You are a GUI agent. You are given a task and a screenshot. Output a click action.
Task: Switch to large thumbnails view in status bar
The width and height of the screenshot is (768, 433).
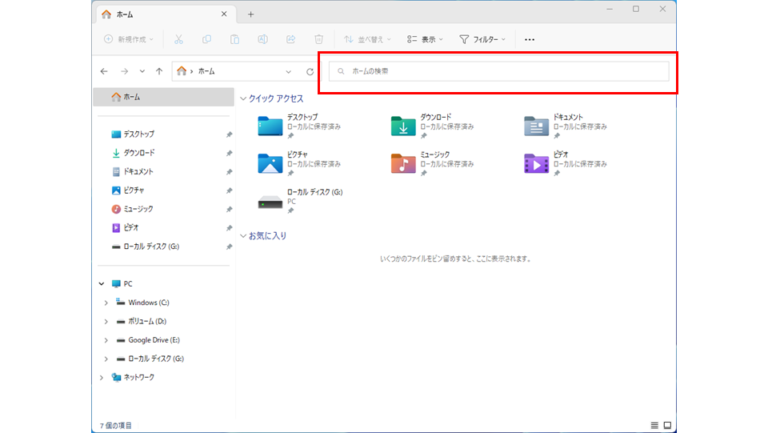point(668,426)
